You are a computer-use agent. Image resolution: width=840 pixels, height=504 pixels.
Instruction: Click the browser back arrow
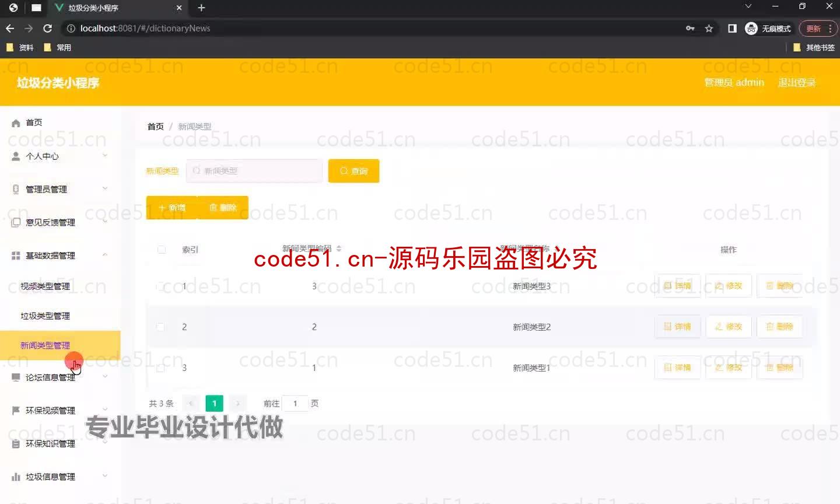coord(10,28)
